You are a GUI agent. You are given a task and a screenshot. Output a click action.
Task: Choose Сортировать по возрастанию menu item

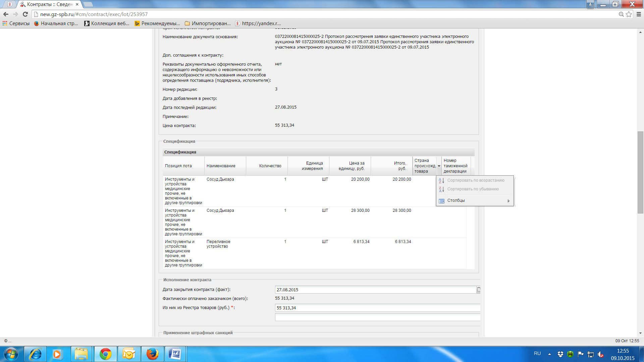[x=475, y=180]
